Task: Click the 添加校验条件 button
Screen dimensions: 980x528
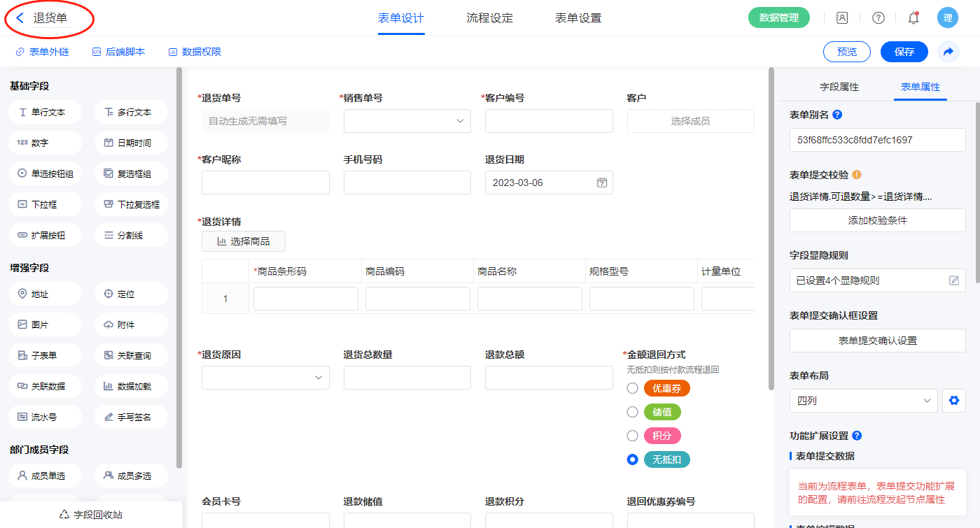Action: click(877, 220)
